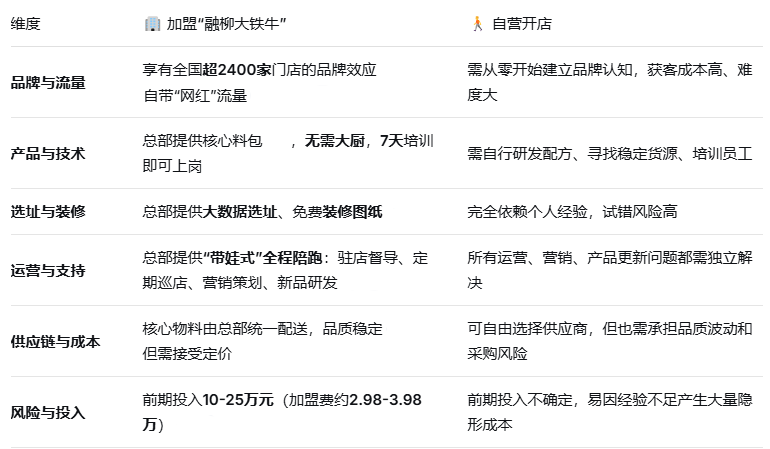Image resolution: width=770 pixels, height=449 pixels.
Task: Click the walking person emoji before 自营开店
Action: [477, 24]
